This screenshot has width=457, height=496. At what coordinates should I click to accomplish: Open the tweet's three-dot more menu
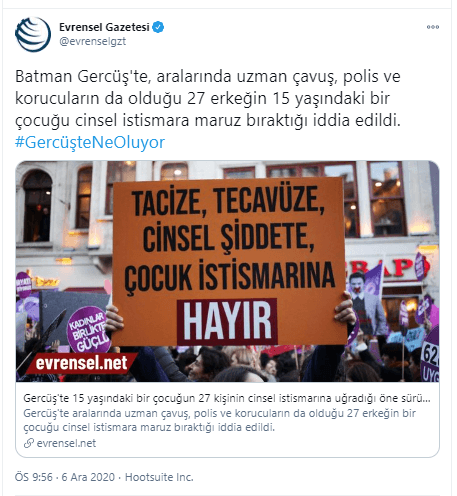[x=433, y=27]
